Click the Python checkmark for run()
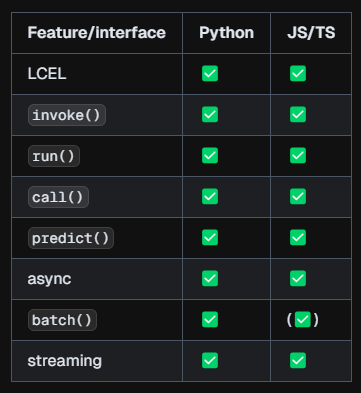The image size is (361, 393). click(210, 155)
